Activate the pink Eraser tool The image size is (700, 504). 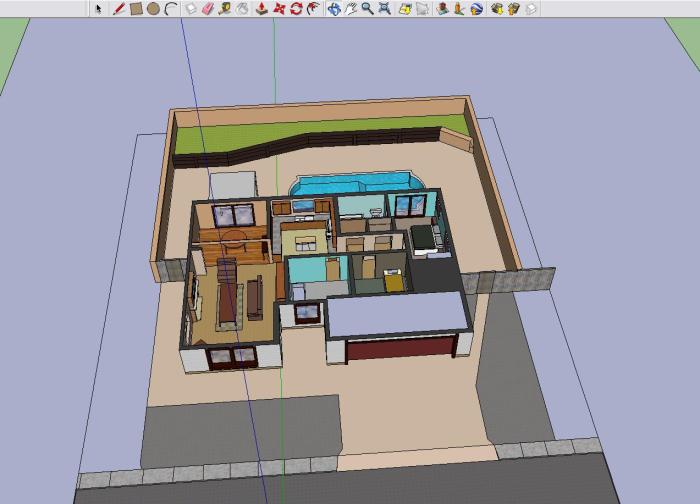coord(208,8)
